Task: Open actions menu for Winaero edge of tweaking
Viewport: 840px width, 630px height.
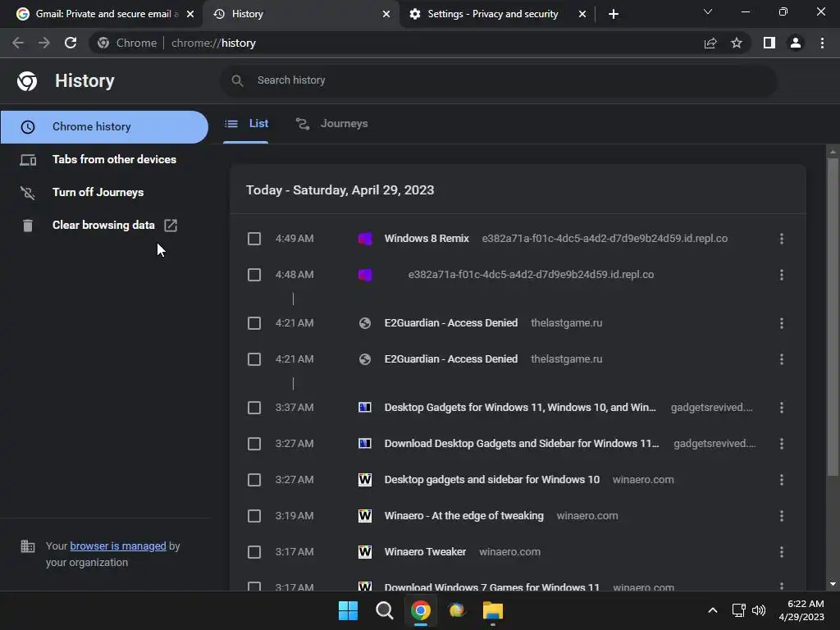Action: (x=782, y=516)
